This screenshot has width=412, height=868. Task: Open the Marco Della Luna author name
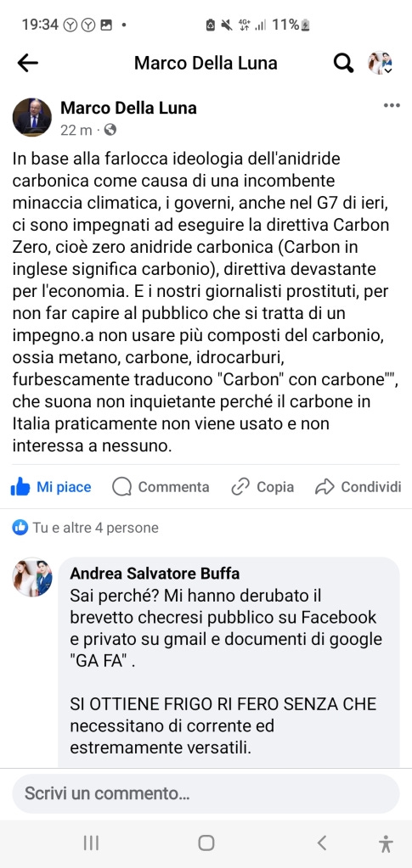[x=128, y=108]
